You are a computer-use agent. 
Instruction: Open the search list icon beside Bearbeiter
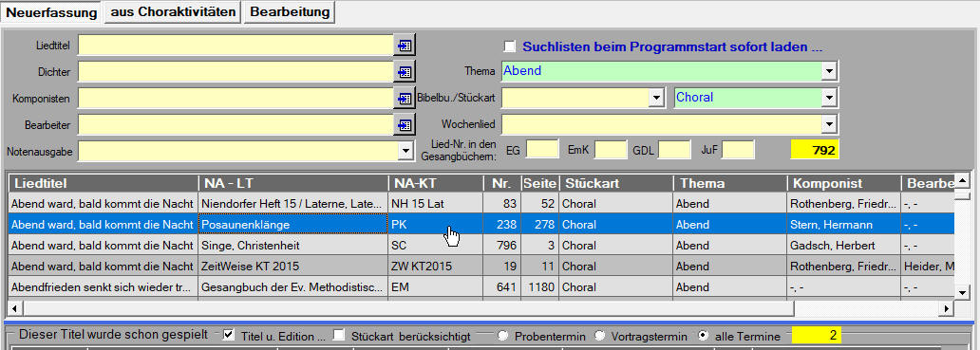(405, 125)
